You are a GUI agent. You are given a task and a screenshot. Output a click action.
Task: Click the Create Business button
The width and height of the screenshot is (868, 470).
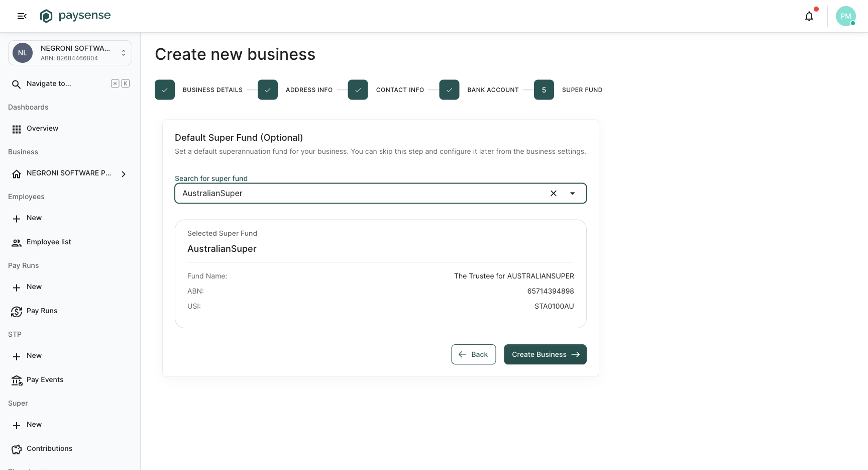click(x=545, y=354)
